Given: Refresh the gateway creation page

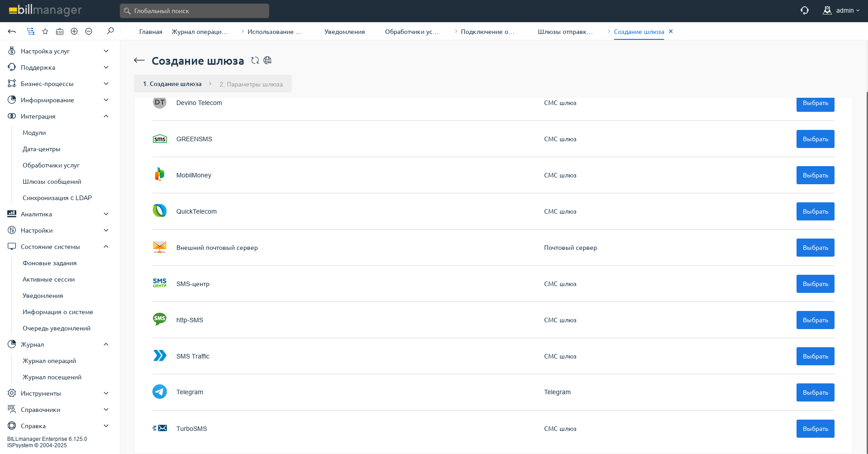Looking at the screenshot, I should coord(255,61).
